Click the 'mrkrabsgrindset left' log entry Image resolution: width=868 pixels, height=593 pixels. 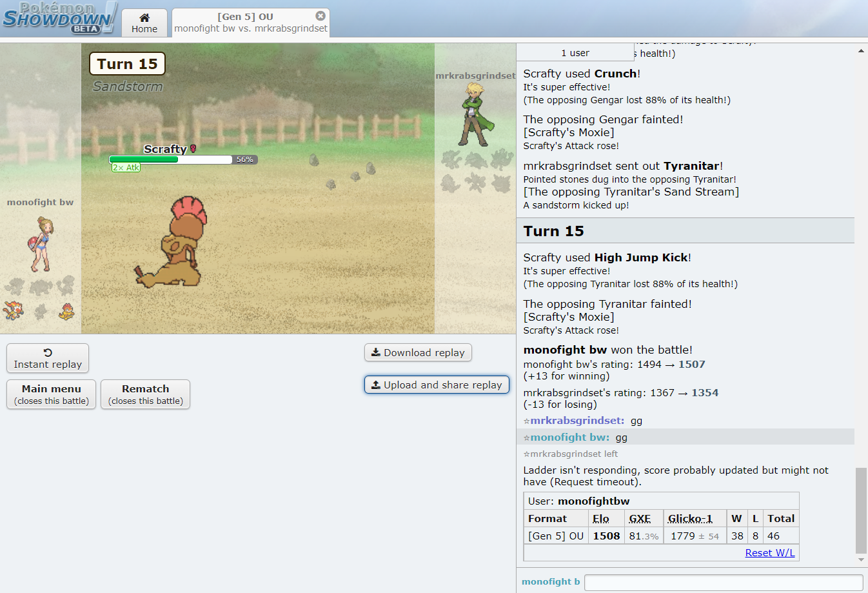coord(571,454)
